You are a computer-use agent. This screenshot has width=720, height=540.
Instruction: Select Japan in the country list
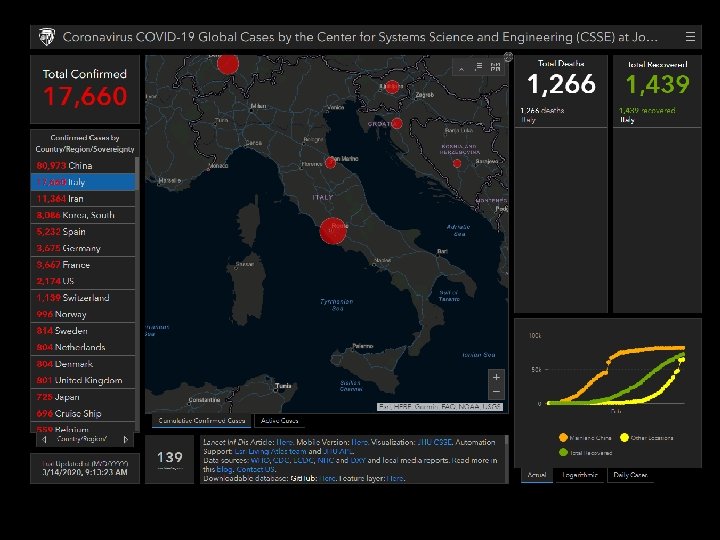[x=83, y=397]
